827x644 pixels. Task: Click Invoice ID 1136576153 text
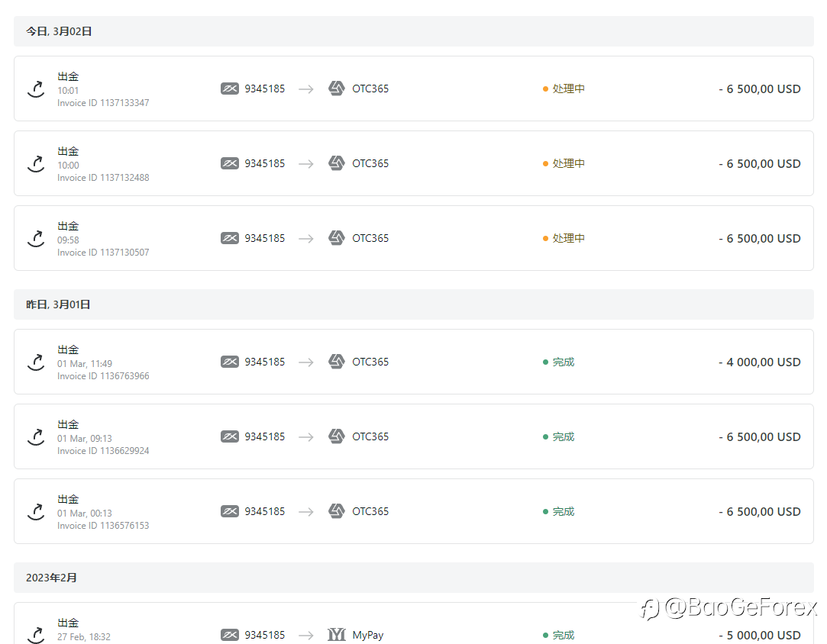[103, 526]
